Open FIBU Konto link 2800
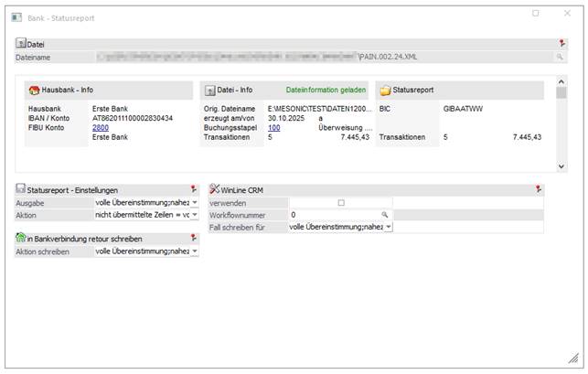 (101, 129)
